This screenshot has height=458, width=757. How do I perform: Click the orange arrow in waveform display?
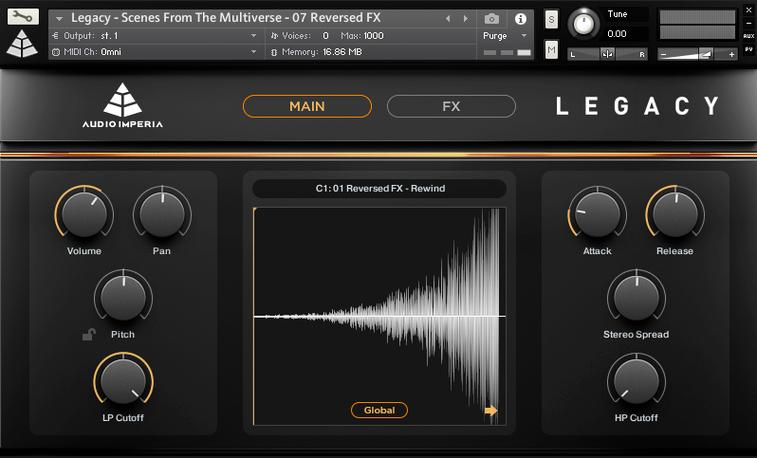click(x=491, y=410)
